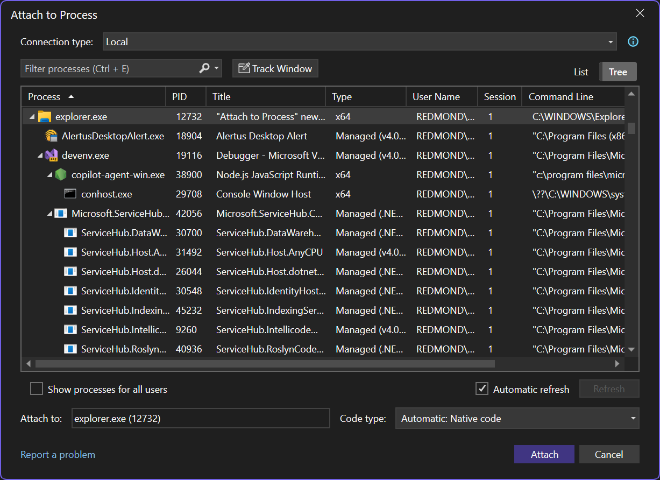
Task: Click the devenv.exe Visual Studio icon
Action: pyautogui.click(x=51, y=155)
